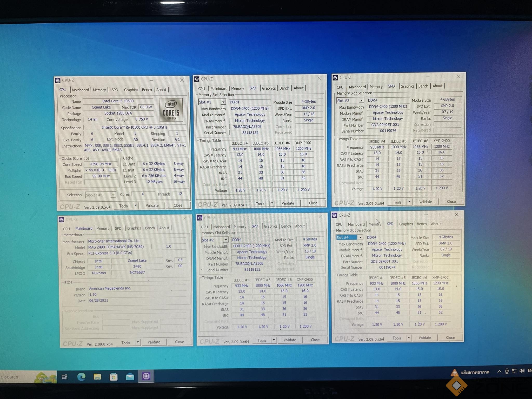Screen dimensions: 532x399
Task: Launch Microsoft Store from the taskbar
Action: pyautogui.click(x=114, y=377)
